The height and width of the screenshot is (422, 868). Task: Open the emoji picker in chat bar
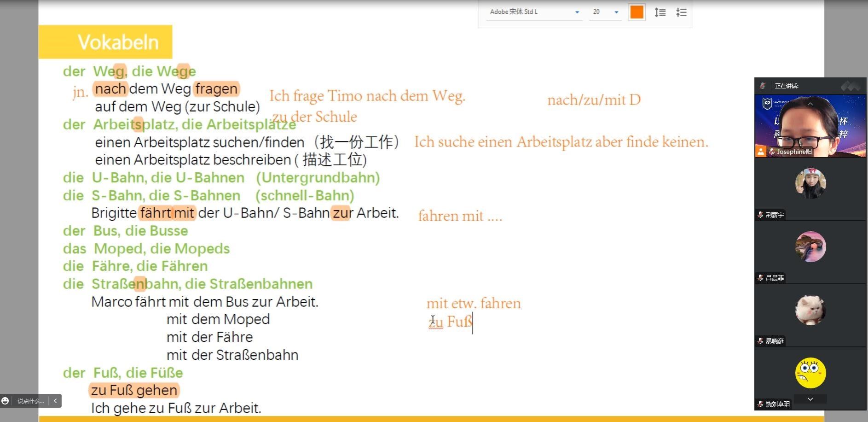6,401
